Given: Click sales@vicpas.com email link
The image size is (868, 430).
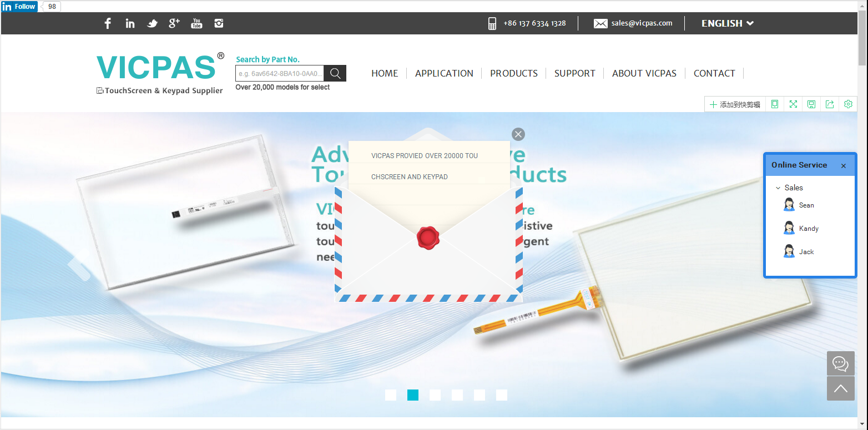Looking at the screenshot, I should pyautogui.click(x=642, y=23).
